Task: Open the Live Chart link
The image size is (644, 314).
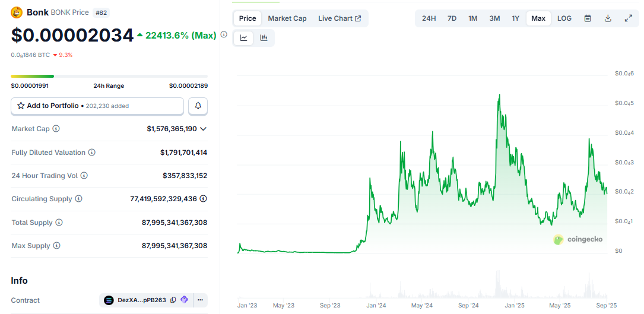Action: pyautogui.click(x=340, y=18)
